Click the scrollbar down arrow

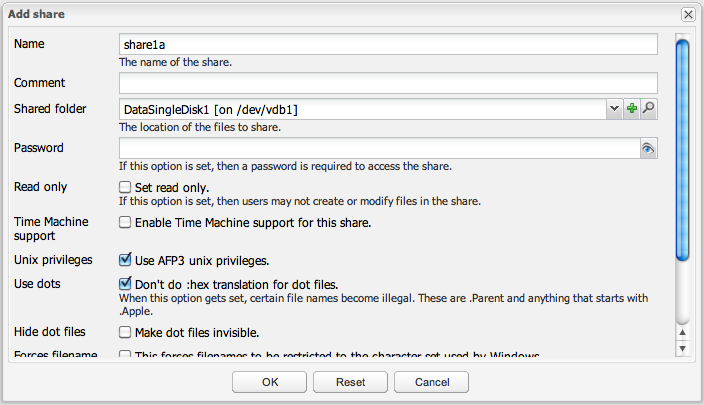click(683, 348)
